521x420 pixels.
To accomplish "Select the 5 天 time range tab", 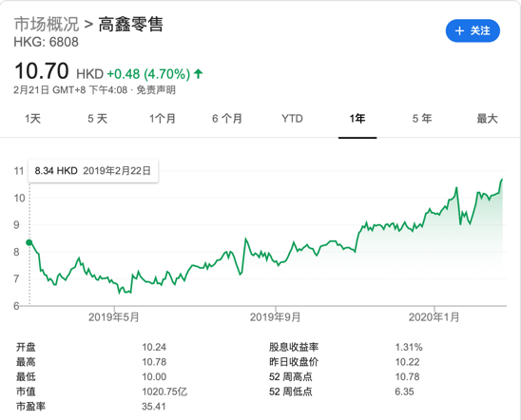I will (x=97, y=119).
